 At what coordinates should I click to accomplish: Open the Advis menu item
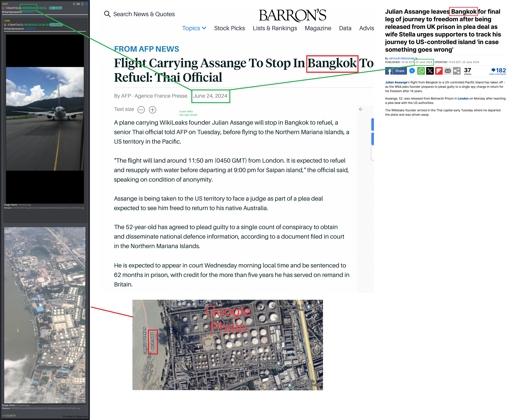pyautogui.click(x=366, y=28)
